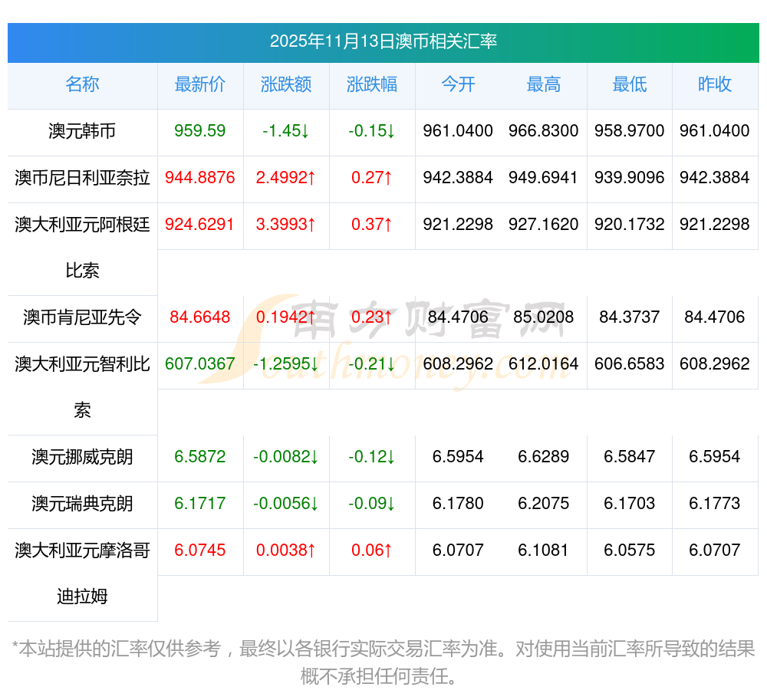This screenshot has width=767, height=700.
Task: Select the 最新价 column header
Action: tap(200, 84)
